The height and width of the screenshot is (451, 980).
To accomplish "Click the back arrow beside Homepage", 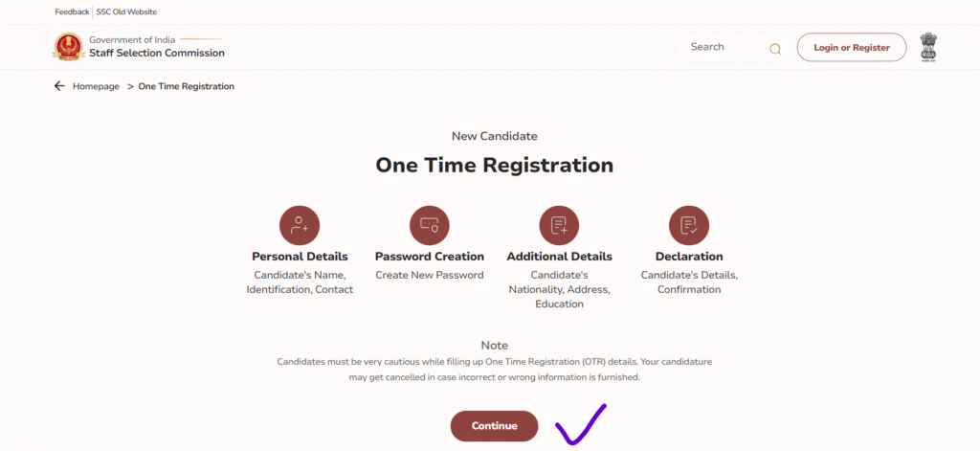I will (x=59, y=86).
